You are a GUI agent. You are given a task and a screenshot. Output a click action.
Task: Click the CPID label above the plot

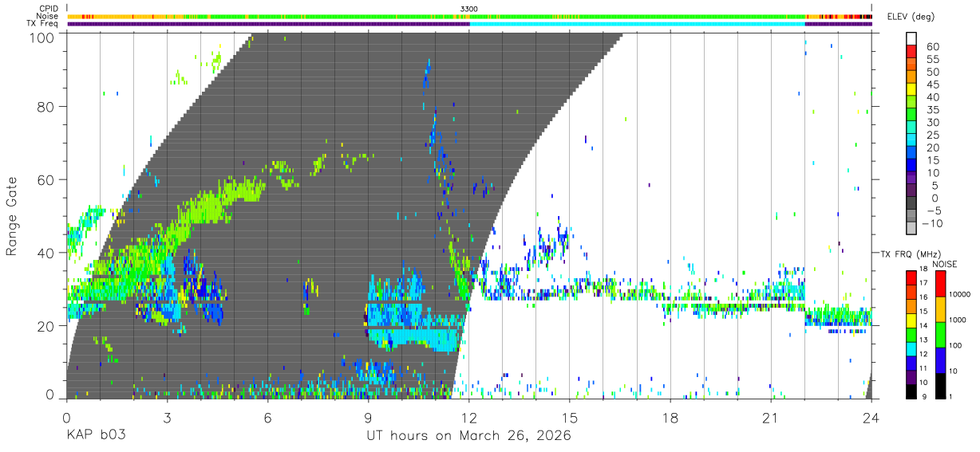[x=49, y=9]
